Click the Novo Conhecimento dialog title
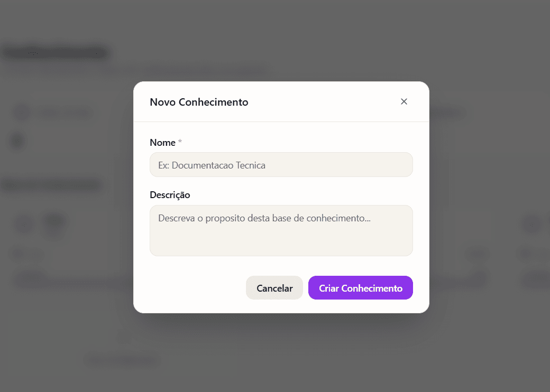Screen dimensions: 550x392 click(199, 102)
